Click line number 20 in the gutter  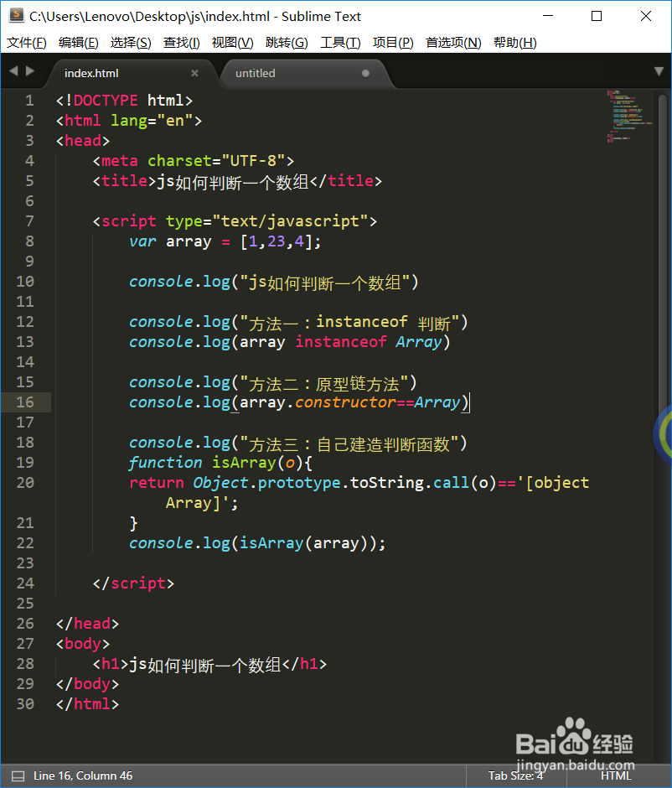(25, 483)
